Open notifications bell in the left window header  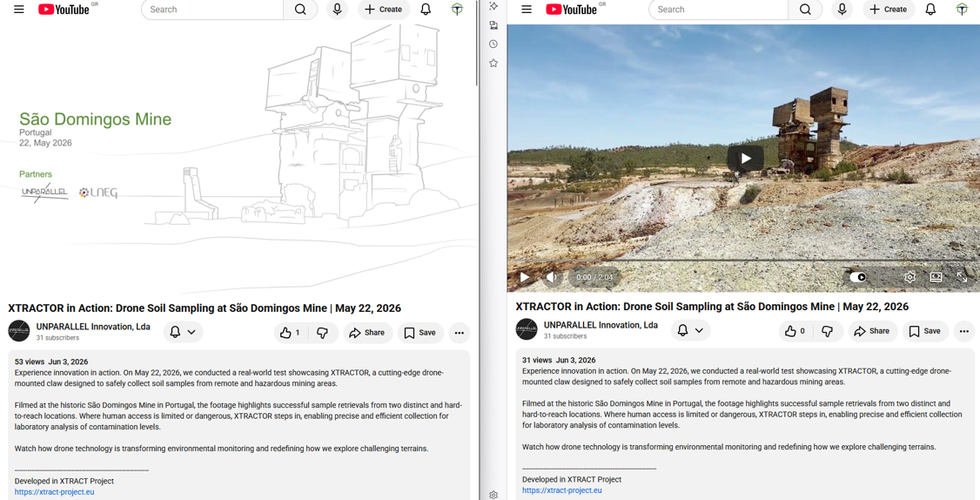426,10
